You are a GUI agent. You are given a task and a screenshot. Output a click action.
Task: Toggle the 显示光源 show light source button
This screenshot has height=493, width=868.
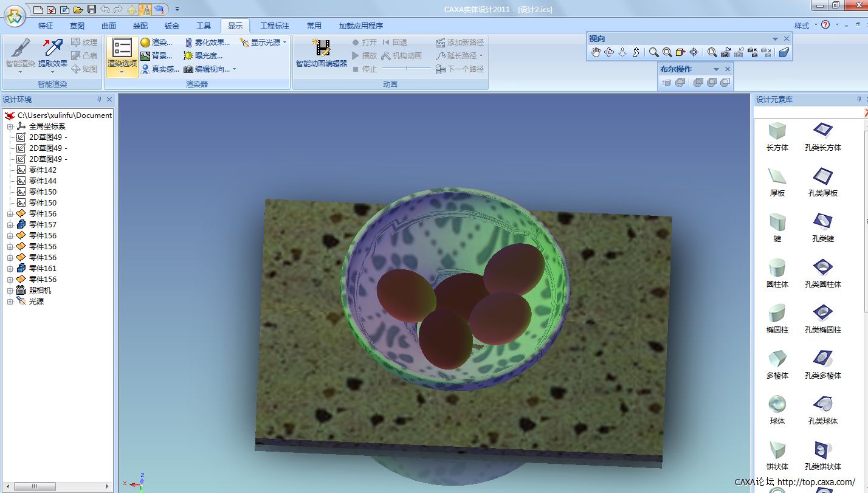(x=264, y=43)
